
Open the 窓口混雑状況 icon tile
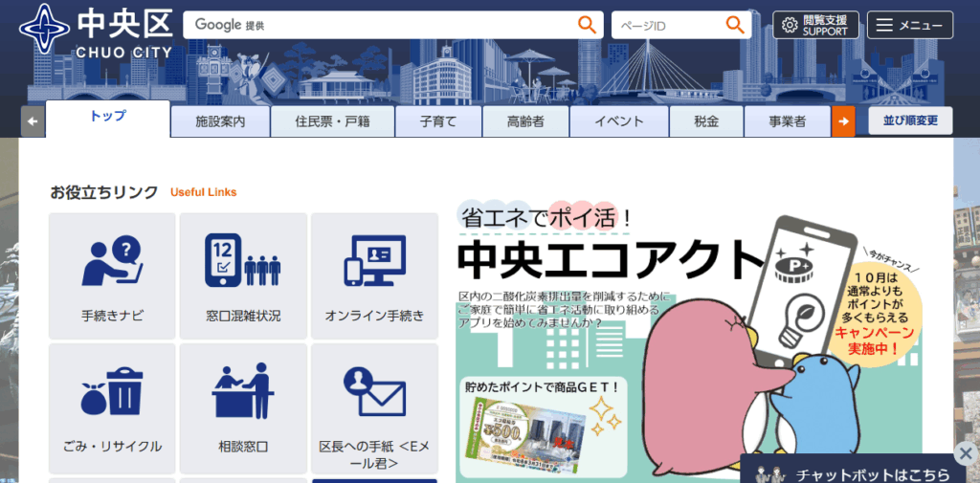coord(243,275)
